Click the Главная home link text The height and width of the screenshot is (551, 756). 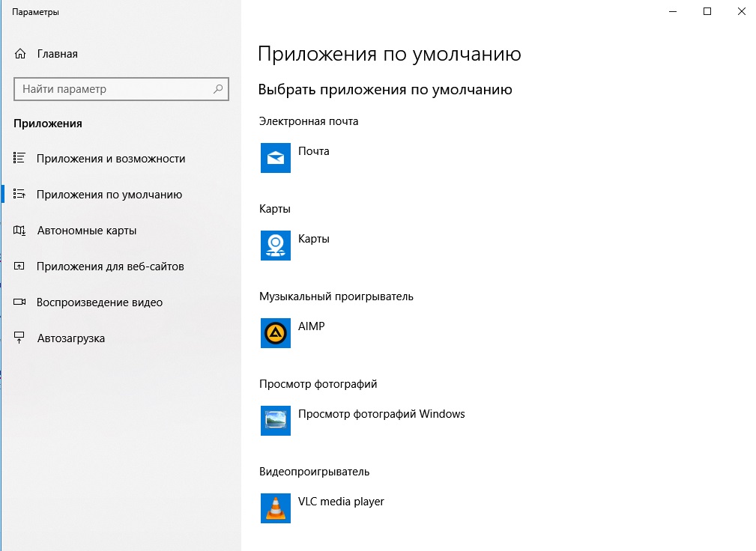click(x=57, y=54)
